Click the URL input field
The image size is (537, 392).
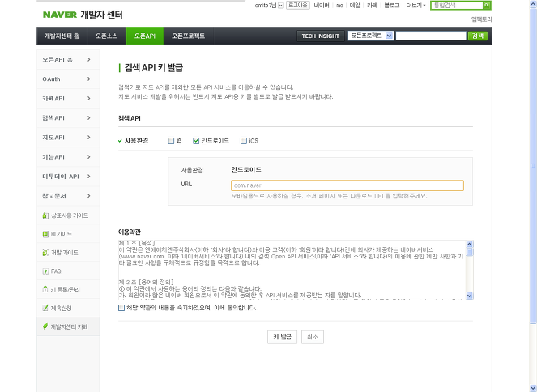pos(347,185)
